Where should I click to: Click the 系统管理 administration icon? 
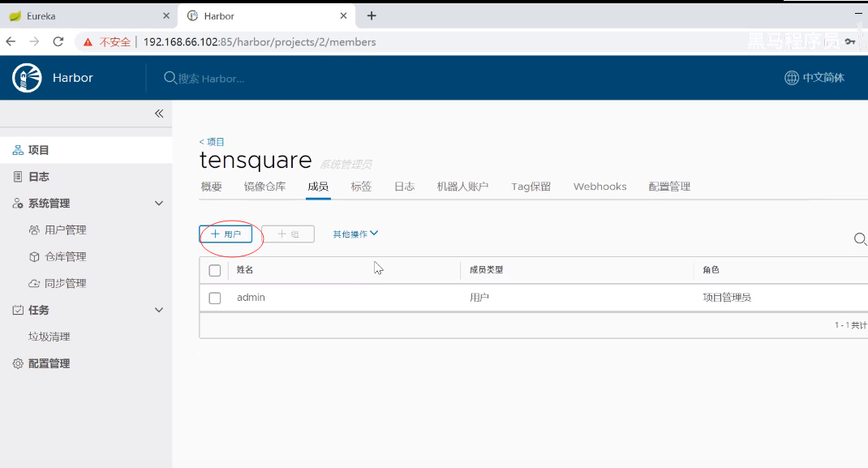pos(18,203)
